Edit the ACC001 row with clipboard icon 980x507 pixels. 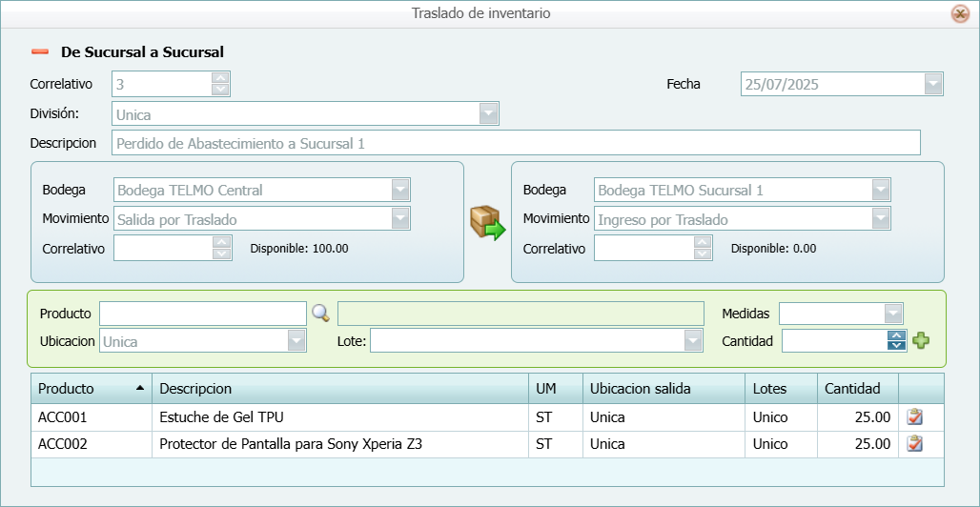(x=915, y=416)
